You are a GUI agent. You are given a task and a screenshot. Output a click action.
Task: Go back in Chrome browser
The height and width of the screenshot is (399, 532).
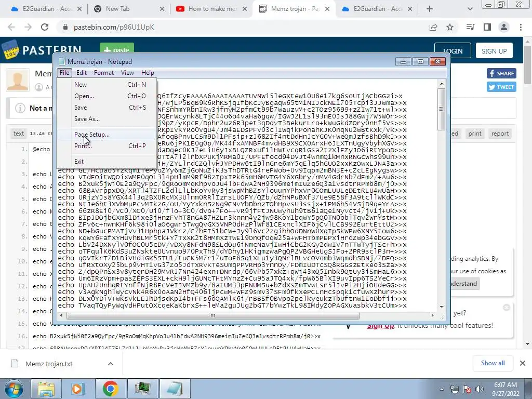tap(11, 27)
